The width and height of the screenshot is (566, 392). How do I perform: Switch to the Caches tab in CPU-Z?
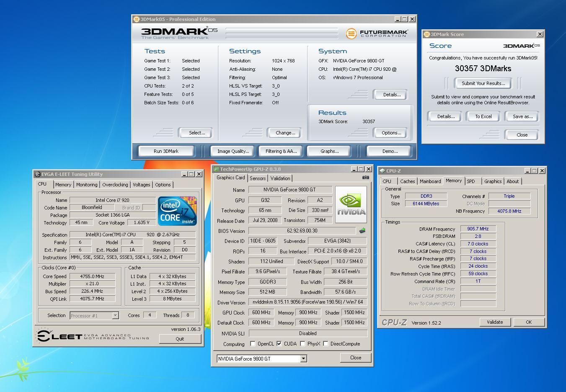(x=407, y=181)
